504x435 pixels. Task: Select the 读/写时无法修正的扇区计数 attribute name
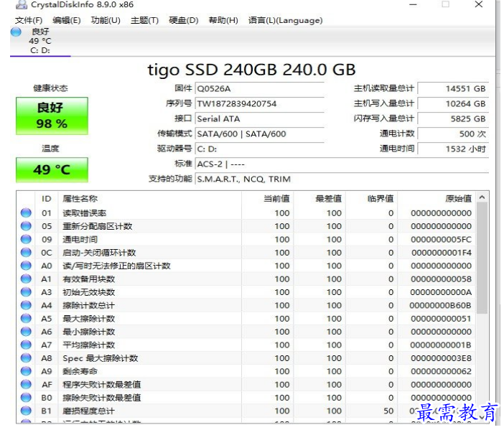pyautogui.click(x=116, y=266)
